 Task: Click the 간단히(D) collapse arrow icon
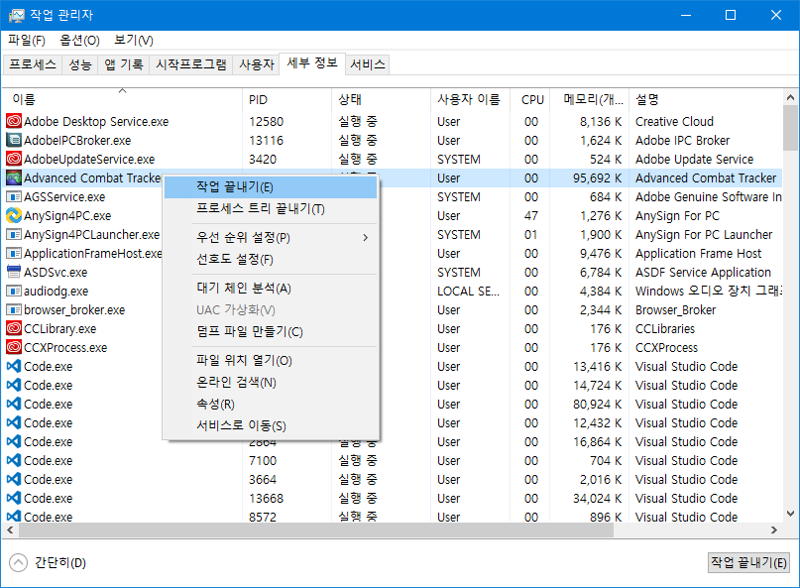[18, 562]
